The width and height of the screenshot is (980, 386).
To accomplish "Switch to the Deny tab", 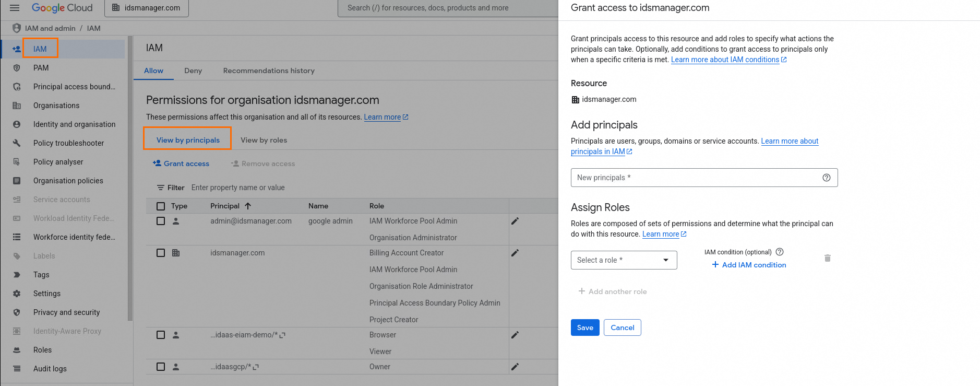I will point(193,71).
